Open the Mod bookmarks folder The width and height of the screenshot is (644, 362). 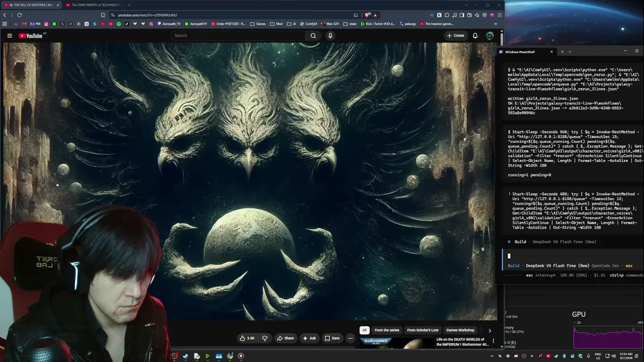(x=276, y=24)
